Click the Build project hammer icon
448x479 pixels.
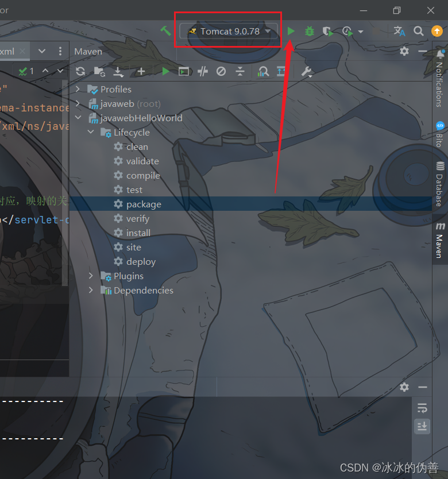pyautogui.click(x=165, y=31)
